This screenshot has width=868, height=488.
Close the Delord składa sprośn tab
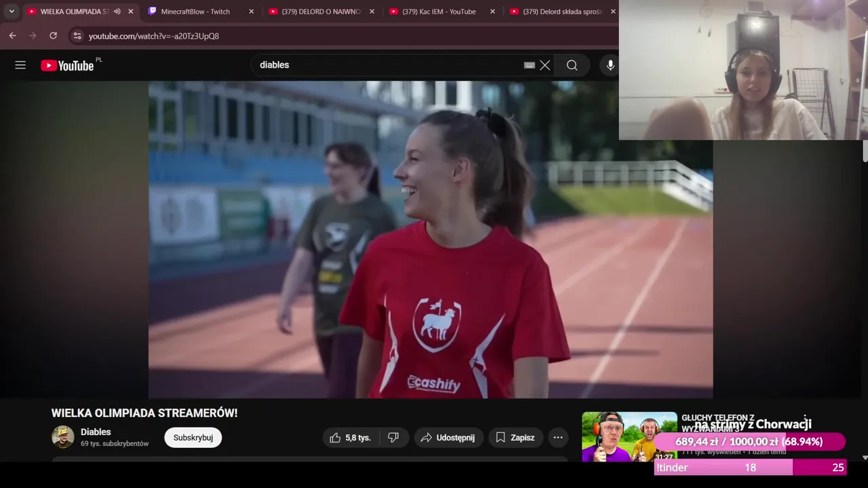[x=613, y=12]
